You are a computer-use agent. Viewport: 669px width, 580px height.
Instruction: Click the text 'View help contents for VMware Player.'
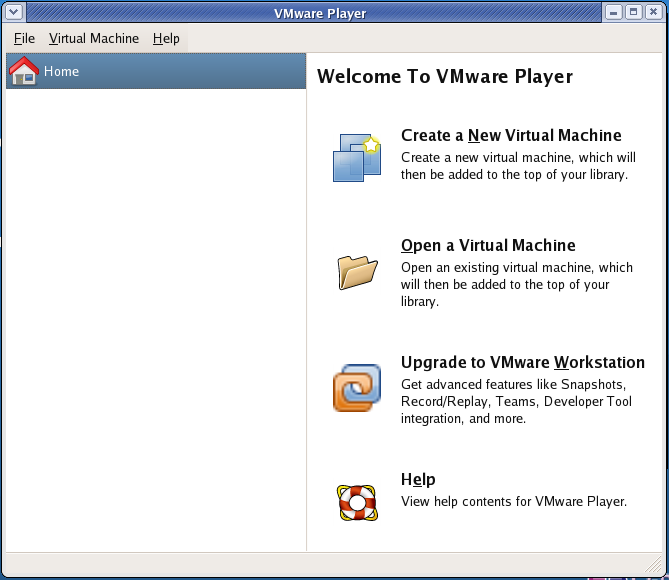coord(514,501)
